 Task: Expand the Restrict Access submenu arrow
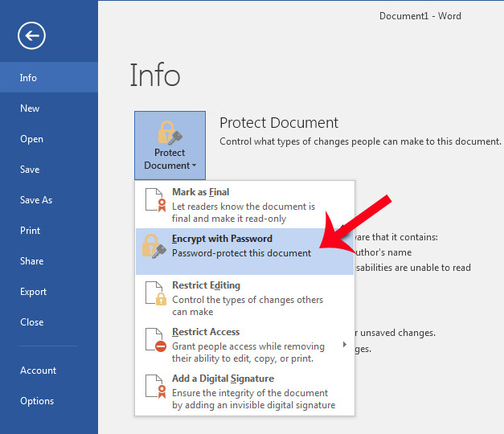pos(345,344)
